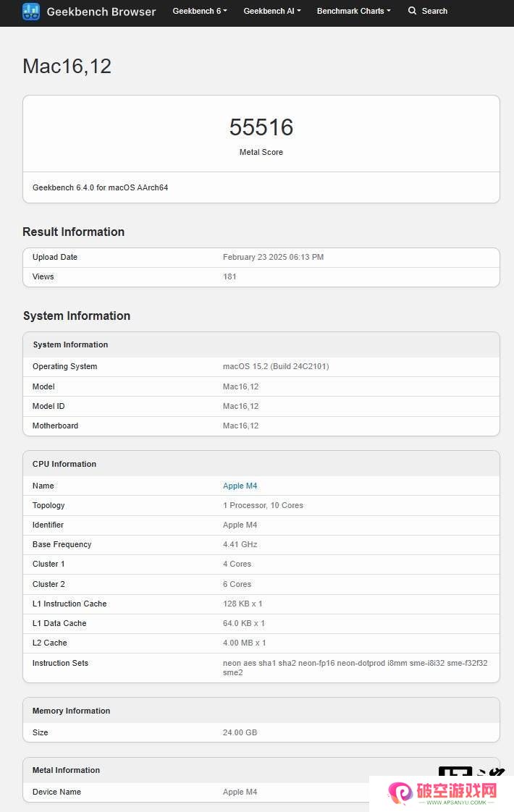This screenshot has width=514, height=812.
Task: Select the Model ID value Mac16,12
Action: pos(240,406)
